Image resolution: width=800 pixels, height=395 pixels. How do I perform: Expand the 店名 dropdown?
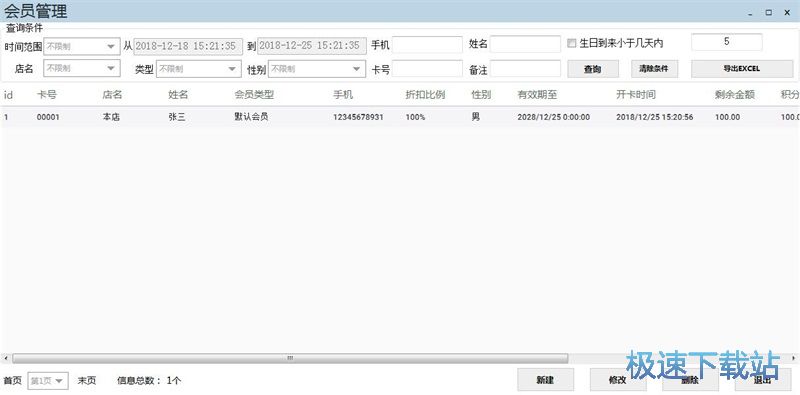coord(82,68)
